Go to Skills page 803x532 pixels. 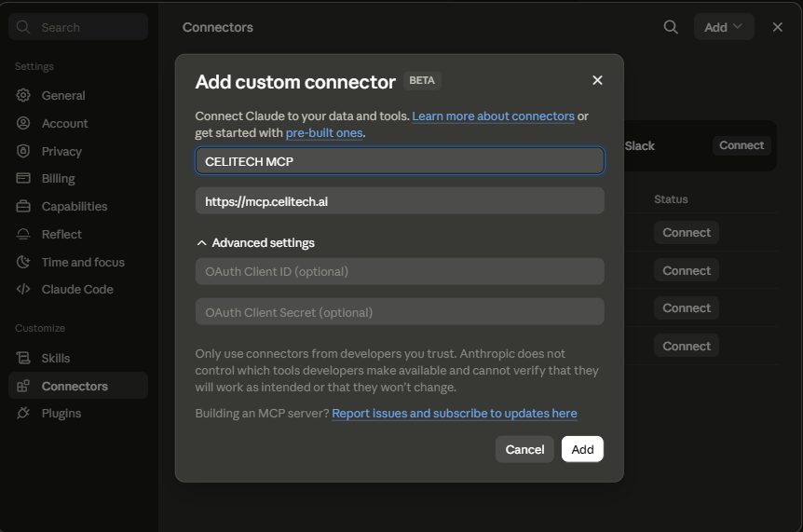point(78,358)
